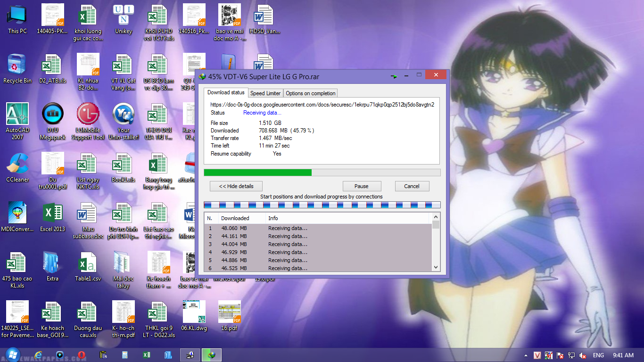The width and height of the screenshot is (644, 362).
Task: Switch to Speed Limiter tab
Action: [x=265, y=93]
